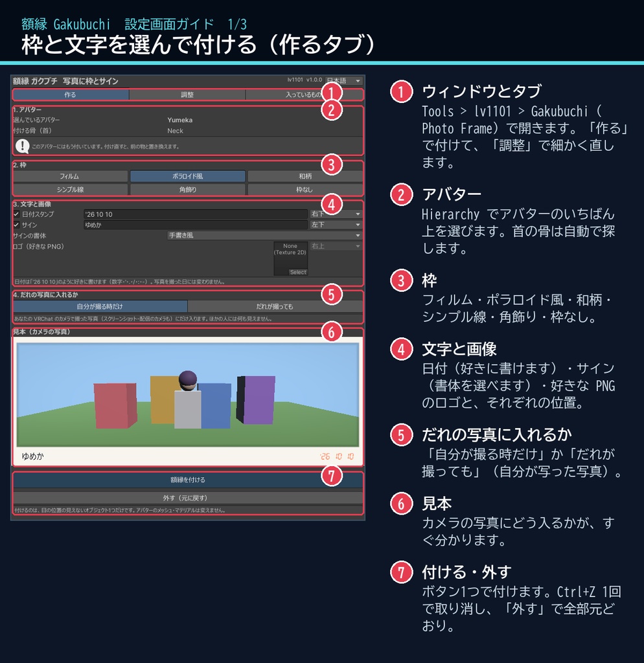Screen dimensions: 644x663
Task: Click the 額縁を付ける button
Action: (187, 480)
